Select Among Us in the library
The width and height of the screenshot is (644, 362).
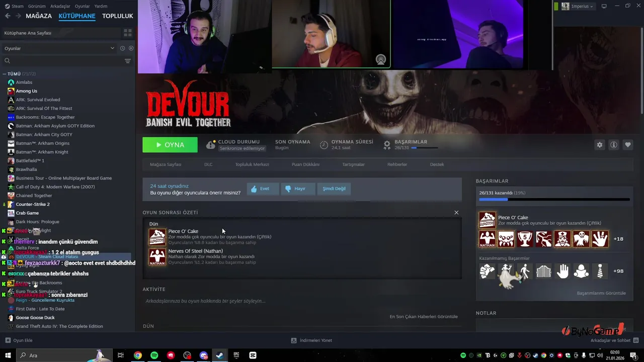pos(27,91)
